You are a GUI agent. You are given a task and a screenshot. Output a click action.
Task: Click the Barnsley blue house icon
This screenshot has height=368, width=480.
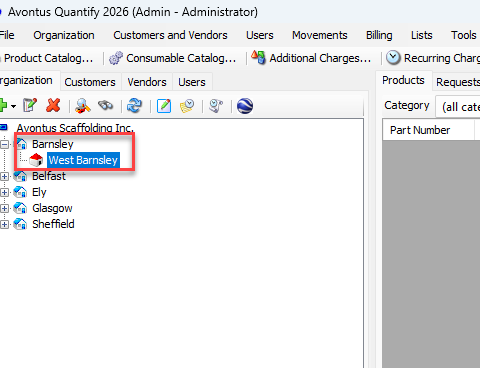21,144
